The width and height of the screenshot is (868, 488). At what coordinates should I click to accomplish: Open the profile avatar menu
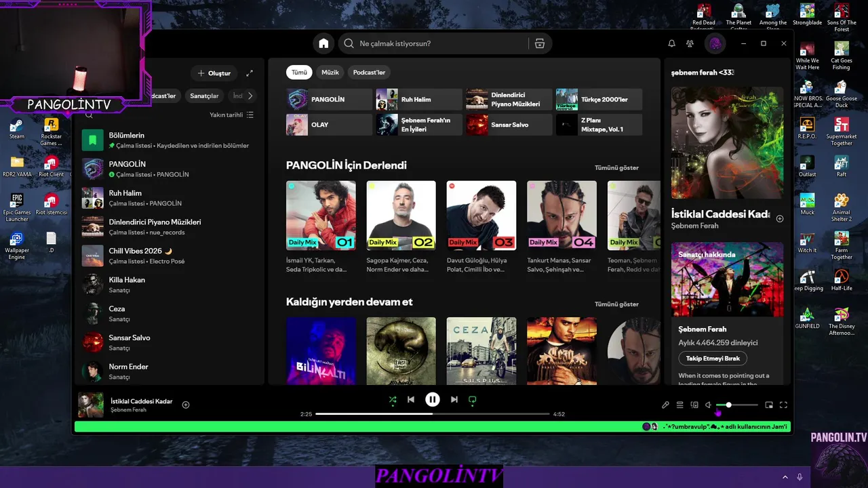[x=715, y=44]
